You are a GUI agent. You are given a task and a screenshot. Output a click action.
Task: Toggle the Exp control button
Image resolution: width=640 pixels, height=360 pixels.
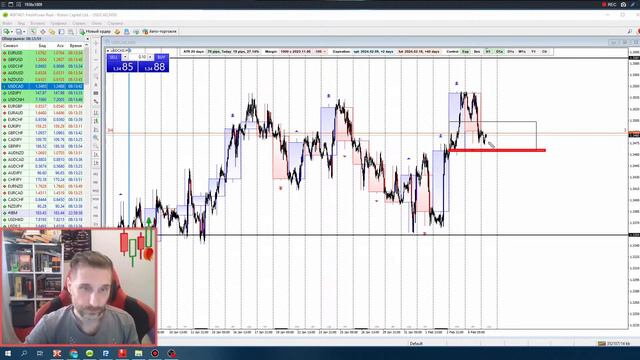click(x=465, y=52)
